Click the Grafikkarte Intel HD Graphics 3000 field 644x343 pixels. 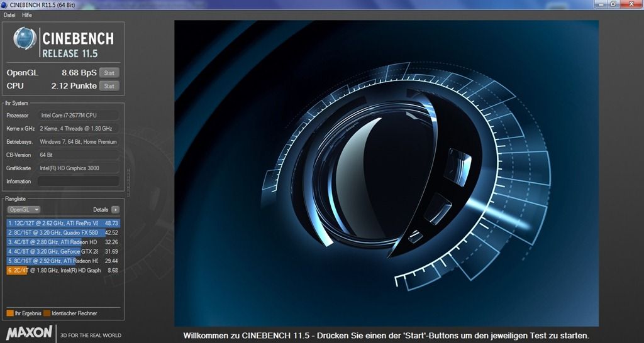pyautogui.click(x=79, y=168)
